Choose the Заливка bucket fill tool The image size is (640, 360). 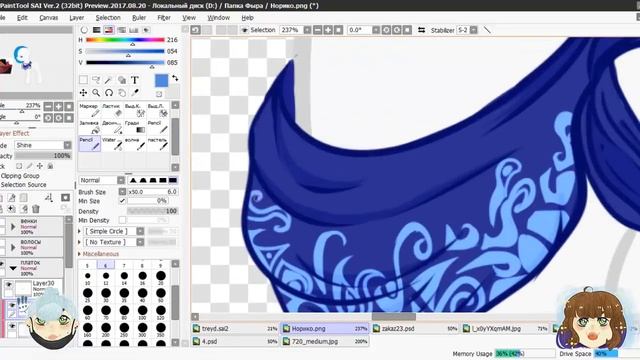(89, 127)
